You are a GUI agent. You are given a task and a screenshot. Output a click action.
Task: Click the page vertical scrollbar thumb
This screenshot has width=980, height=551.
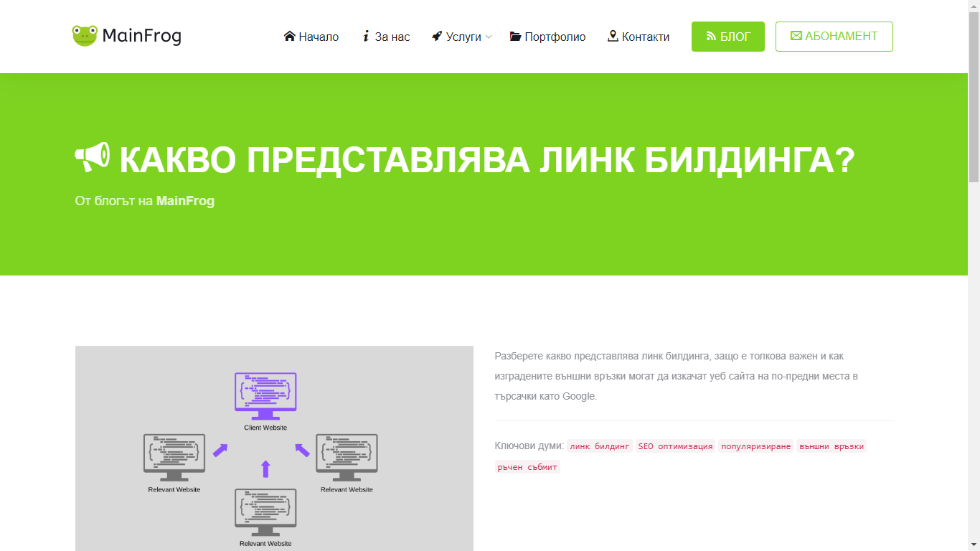[974, 97]
